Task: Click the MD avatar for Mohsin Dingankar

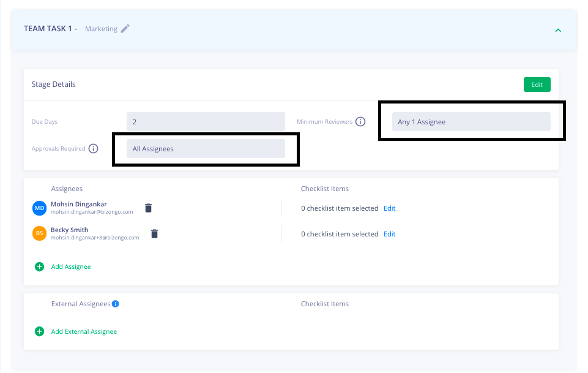Action: pos(39,208)
